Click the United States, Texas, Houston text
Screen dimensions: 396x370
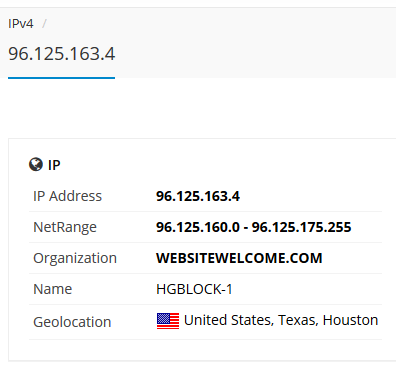click(281, 320)
